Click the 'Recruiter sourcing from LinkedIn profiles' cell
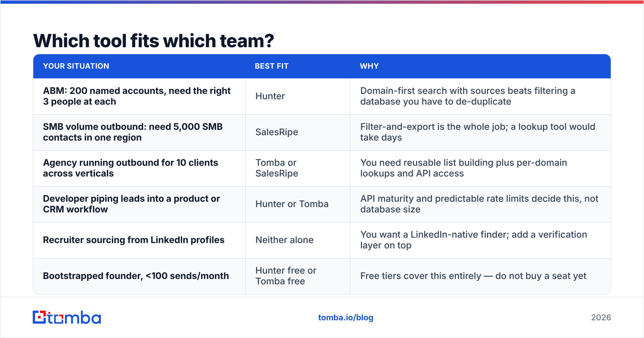The width and height of the screenshot is (644, 338). click(x=139, y=240)
